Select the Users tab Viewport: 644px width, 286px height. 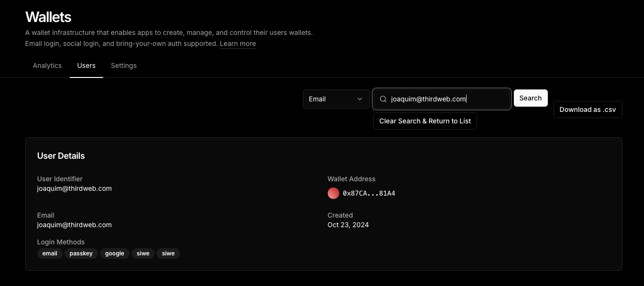pyautogui.click(x=86, y=66)
